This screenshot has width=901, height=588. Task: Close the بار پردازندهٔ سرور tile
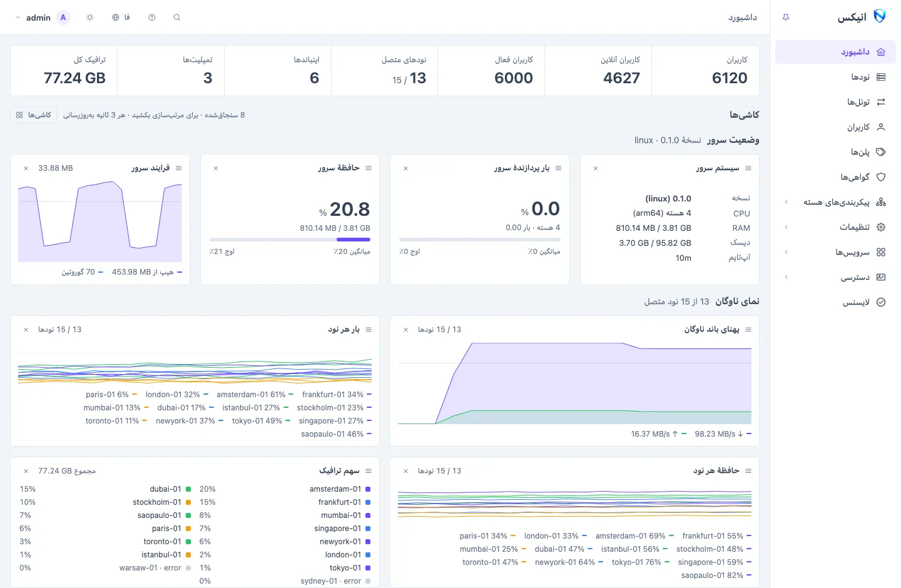pos(405,168)
